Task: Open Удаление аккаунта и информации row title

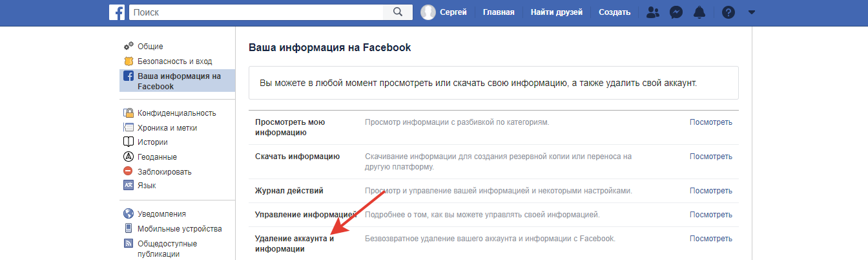Action: click(294, 244)
